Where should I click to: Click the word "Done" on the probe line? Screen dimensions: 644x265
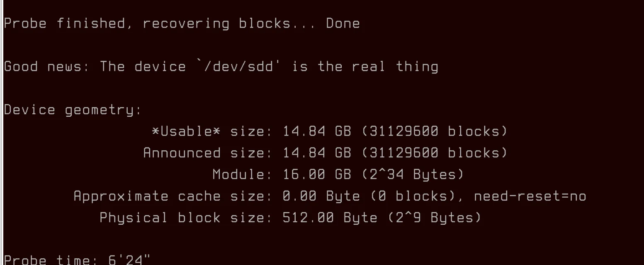coord(343,24)
